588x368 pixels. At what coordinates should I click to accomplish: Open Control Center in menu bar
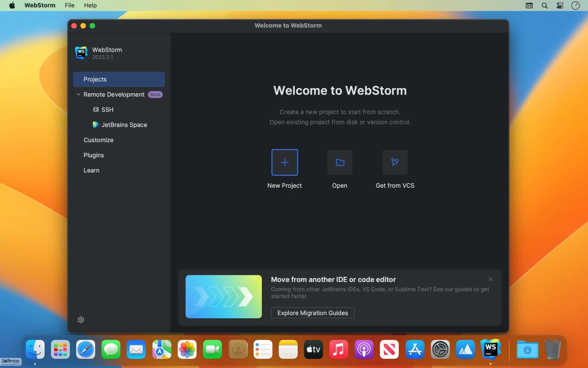(x=560, y=5)
